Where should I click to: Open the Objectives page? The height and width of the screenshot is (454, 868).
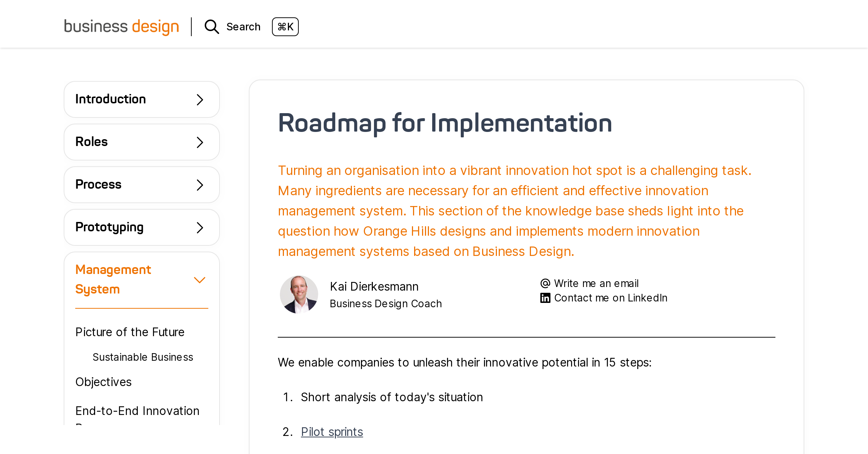click(103, 381)
